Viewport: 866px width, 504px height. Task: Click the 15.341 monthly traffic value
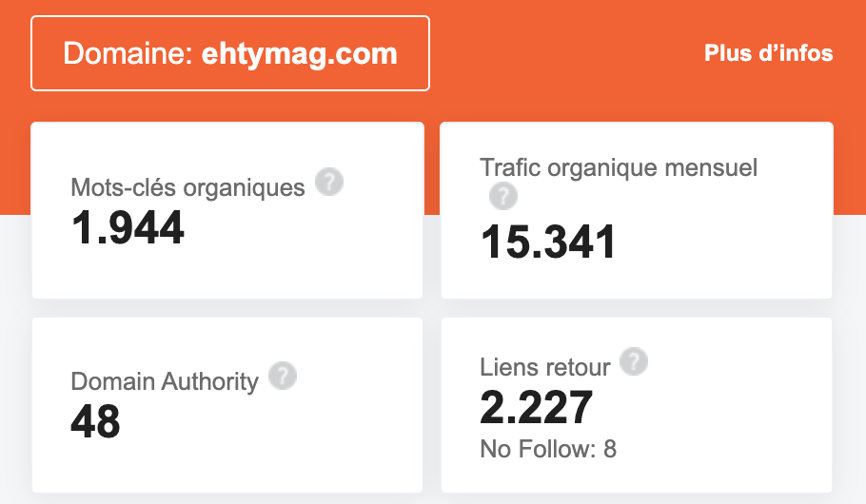(x=548, y=242)
